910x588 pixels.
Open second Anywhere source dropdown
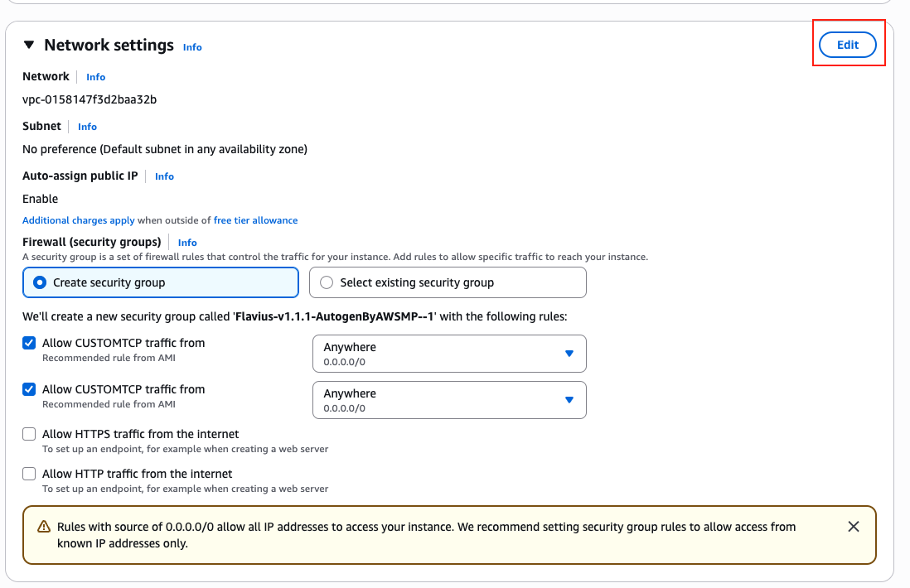(x=449, y=400)
